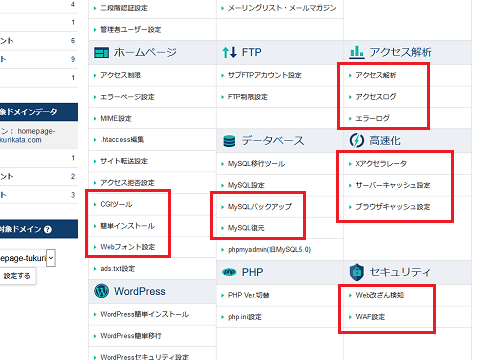The height and width of the screenshot is (360, 480).
Task: Click the セキュリティ section heading text
Action: tap(400, 272)
